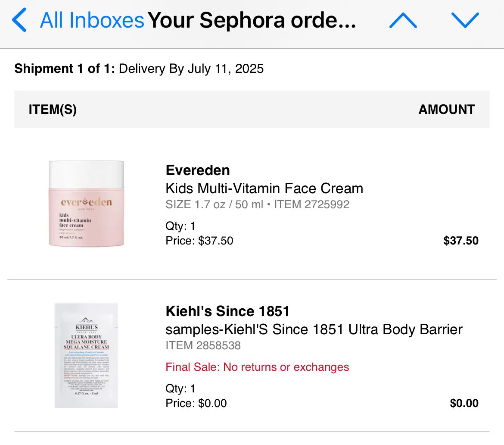Click the 'Evereden' brand name
Viewport: 504px width, 445px height.
(x=197, y=170)
